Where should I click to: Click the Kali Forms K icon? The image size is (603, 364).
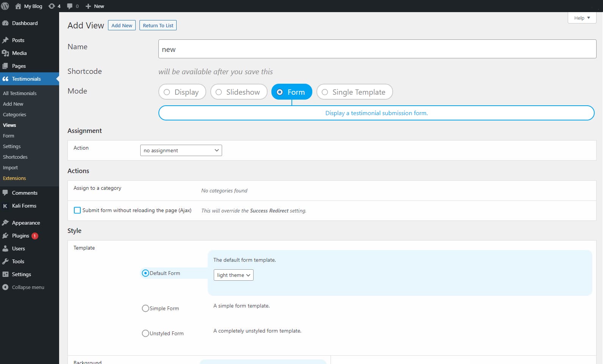(x=5, y=206)
